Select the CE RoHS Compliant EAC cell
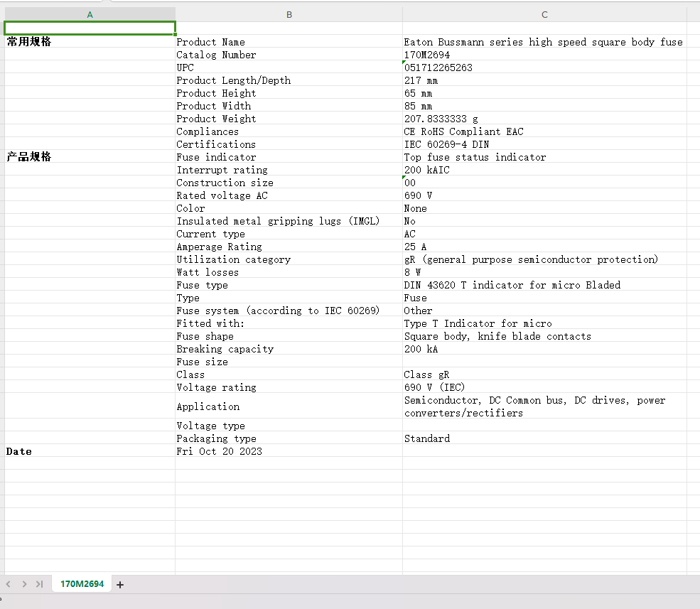 tap(544, 131)
